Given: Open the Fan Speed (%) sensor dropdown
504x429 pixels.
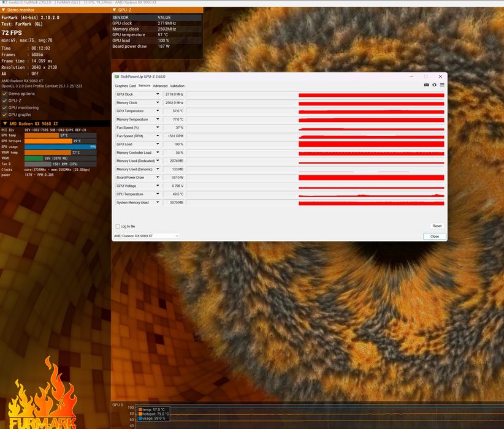Looking at the screenshot, I should tap(158, 127).
